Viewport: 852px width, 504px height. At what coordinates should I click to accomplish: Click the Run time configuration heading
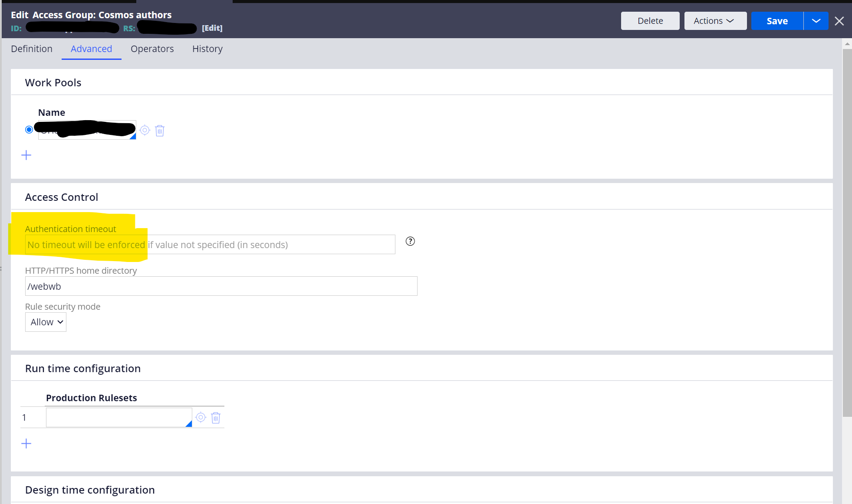click(x=83, y=368)
